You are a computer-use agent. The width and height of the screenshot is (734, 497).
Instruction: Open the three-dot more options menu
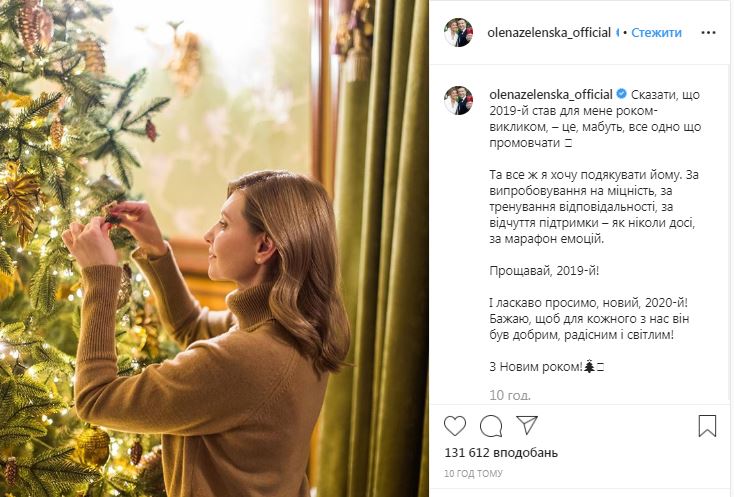pos(708,33)
